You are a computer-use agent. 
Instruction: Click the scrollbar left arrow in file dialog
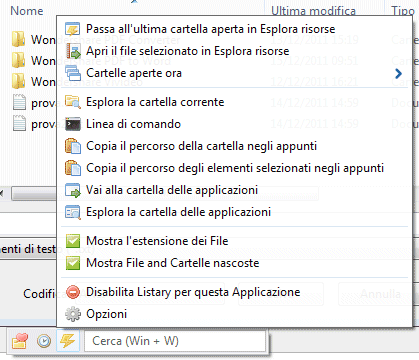pos(2,194)
